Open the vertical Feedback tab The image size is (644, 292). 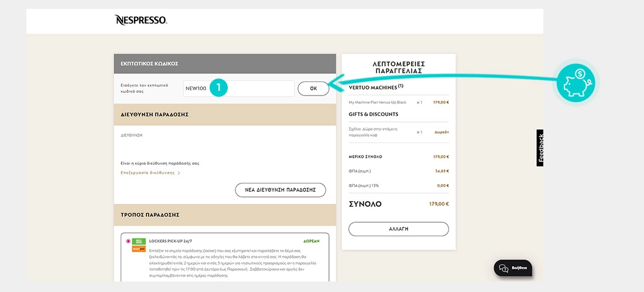pyautogui.click(x=540, y=148)
